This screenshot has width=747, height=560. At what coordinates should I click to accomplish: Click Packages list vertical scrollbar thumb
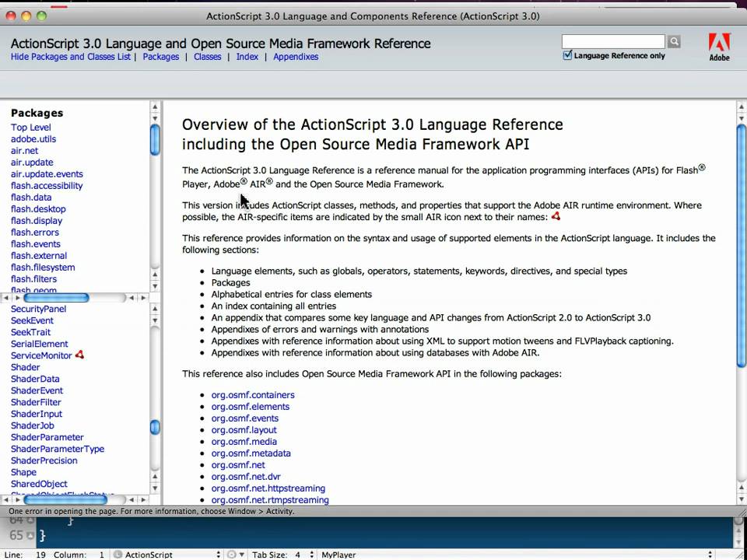155,139
